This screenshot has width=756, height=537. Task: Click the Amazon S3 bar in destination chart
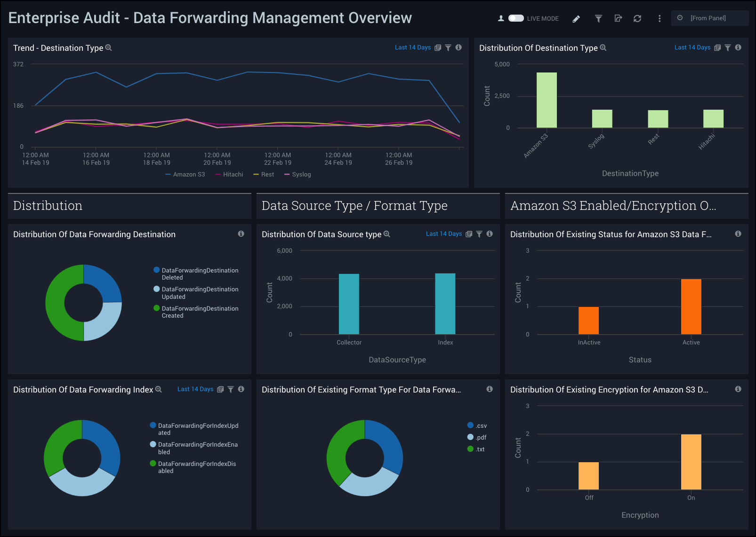tap(547, 100)
